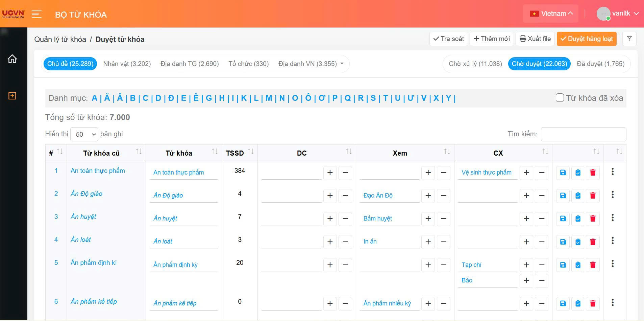Focus the Tìm kiếm search field
The height and width of the screenshot is (321, 644).
point(584,134)
